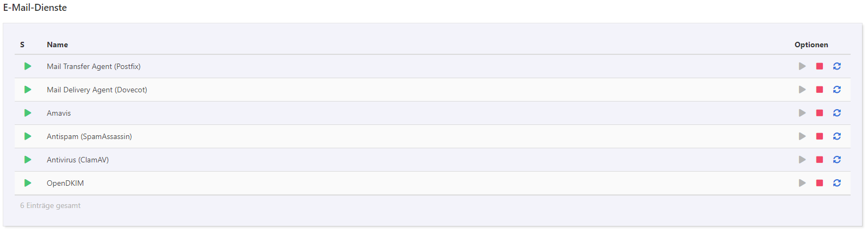
Task: Restart the OpenDKIM service
Action: click(837, 183)
